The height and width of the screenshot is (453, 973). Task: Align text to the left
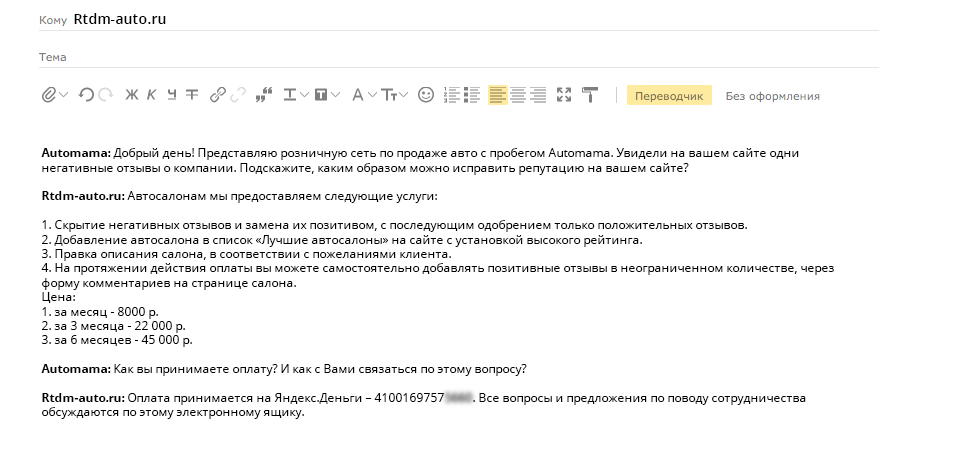pyautogui.click(x=498, y=95)
